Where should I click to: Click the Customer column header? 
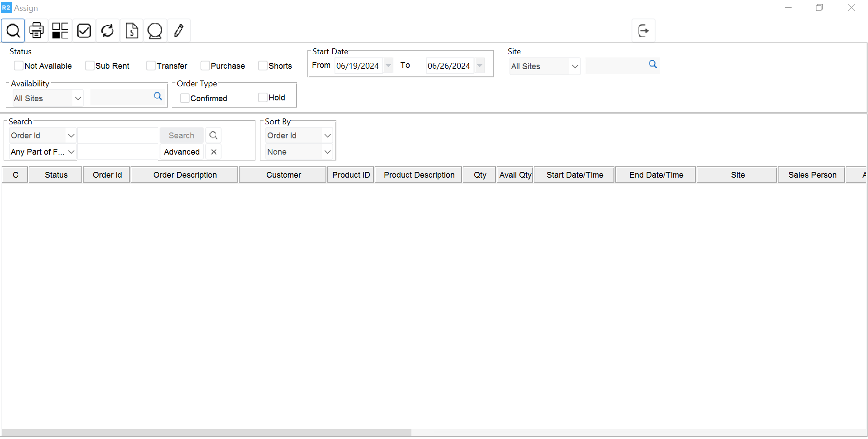283,175
